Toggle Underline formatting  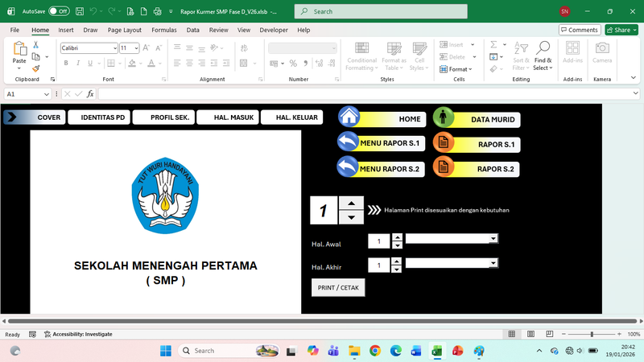90,64
